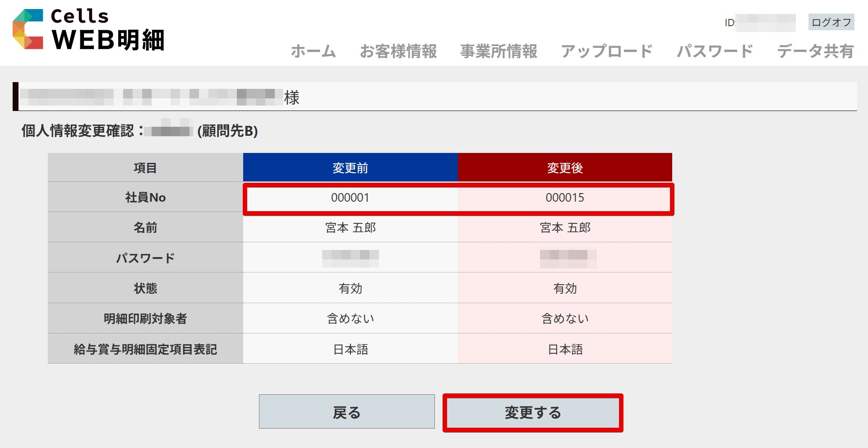Select the アップロード menu item
Image resolution: width=868 pixels, height=448 pixels.
click(607, 51)
